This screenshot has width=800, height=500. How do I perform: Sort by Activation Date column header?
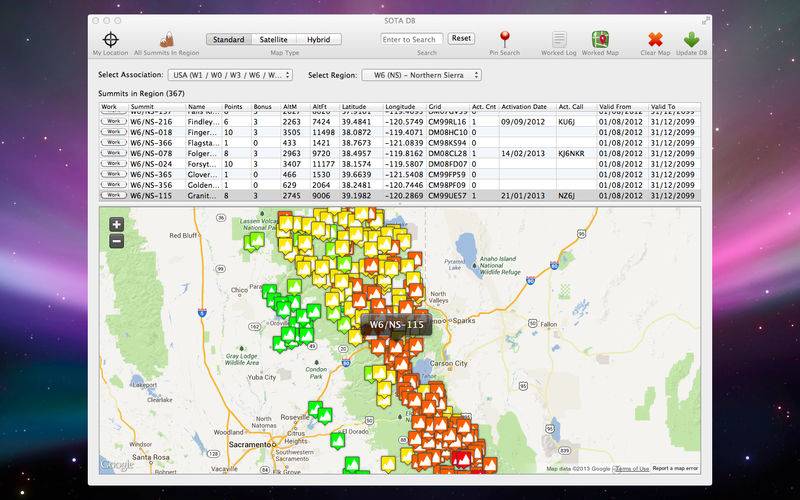click(528, 107)
